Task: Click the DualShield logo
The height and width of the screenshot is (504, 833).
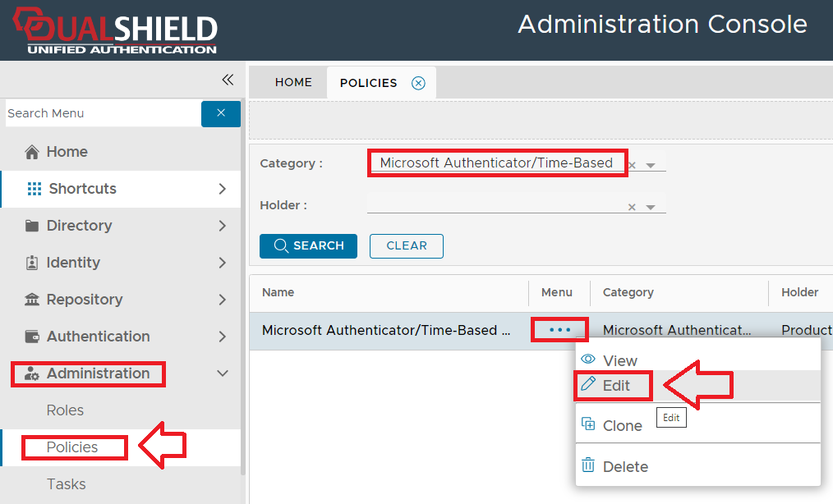Action: click(x=115, y=31)
